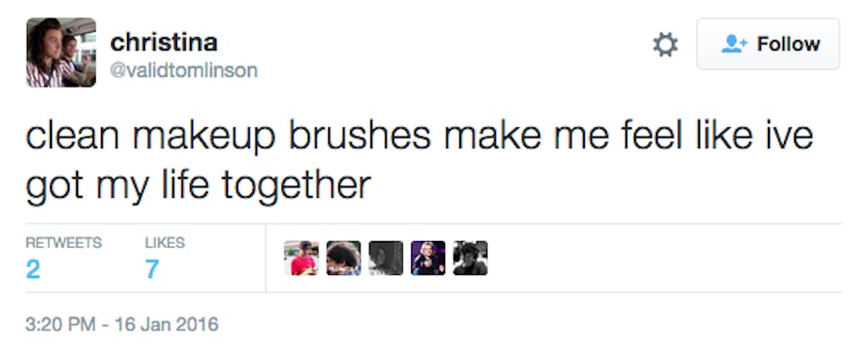Open liker avatar with purple background
Screen dimensions: 868x347
coord(428,258)
